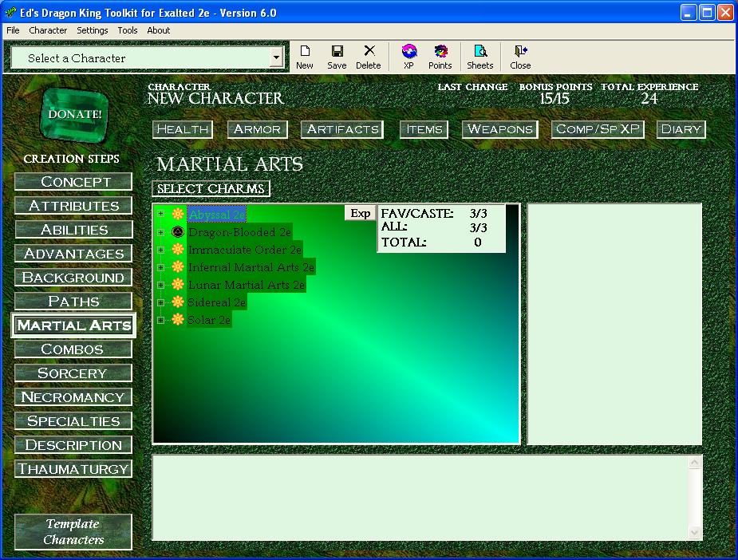The width and height of the screenshot is (738, 560).
Task: Go to the Advantages creation step
Action: [73, 254]
